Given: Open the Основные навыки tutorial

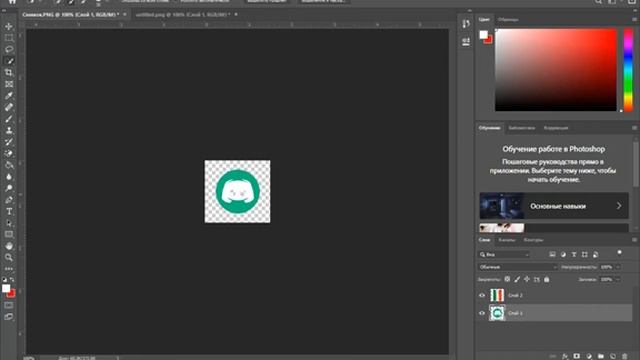Looking at the screenshot, I should pos(554,206).
